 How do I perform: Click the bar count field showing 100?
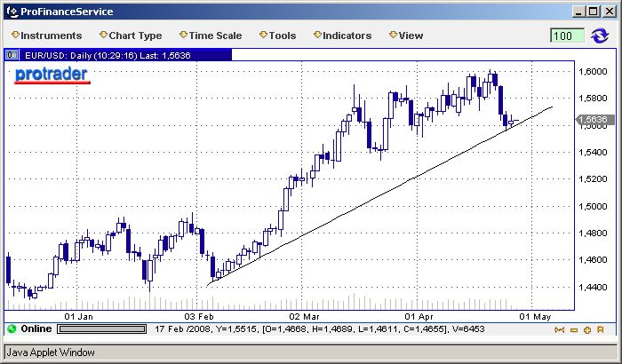[567, 36]
